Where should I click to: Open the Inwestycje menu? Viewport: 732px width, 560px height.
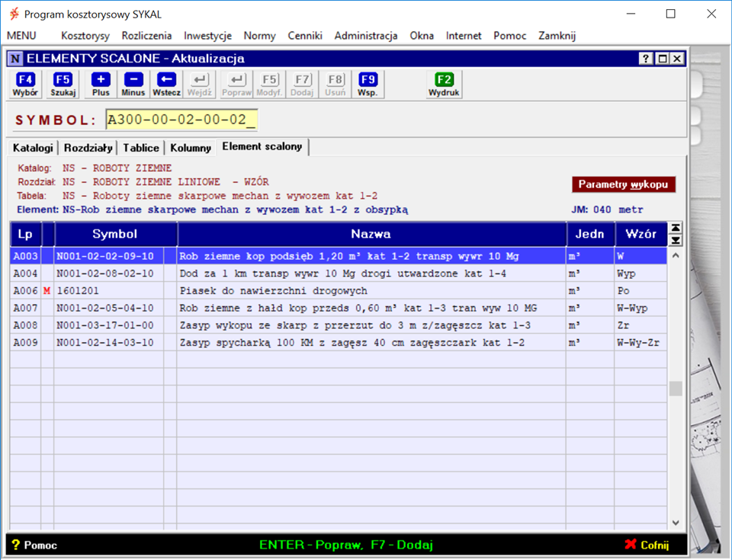coord(207,36)
